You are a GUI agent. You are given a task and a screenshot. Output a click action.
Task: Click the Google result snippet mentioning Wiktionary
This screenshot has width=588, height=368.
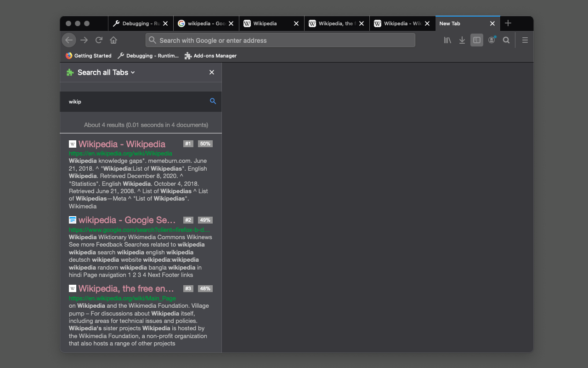pos(140,256)
